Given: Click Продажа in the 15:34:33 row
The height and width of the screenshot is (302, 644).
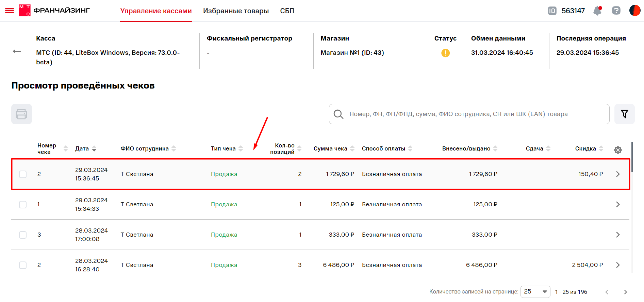Looking at the screenshot, I should tap(224, 204).
